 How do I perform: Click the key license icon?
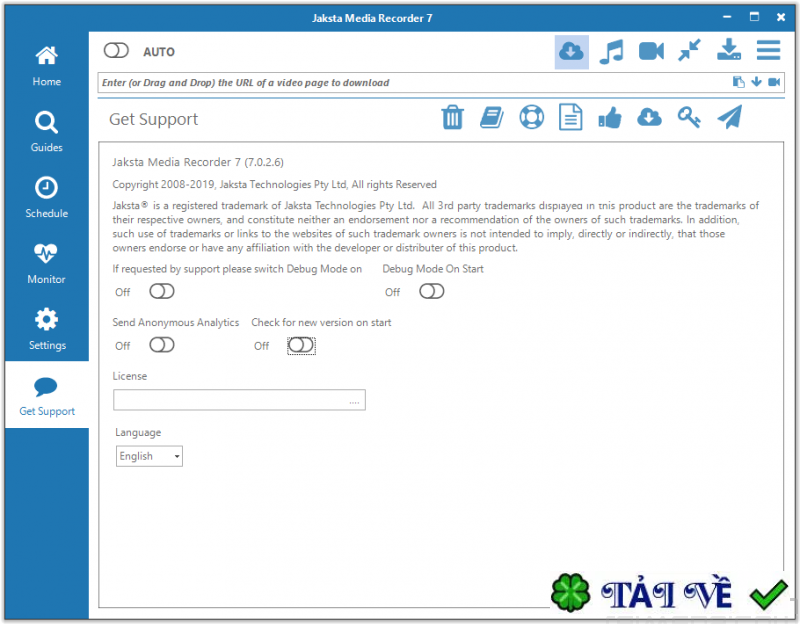click(x=689, y=117)
